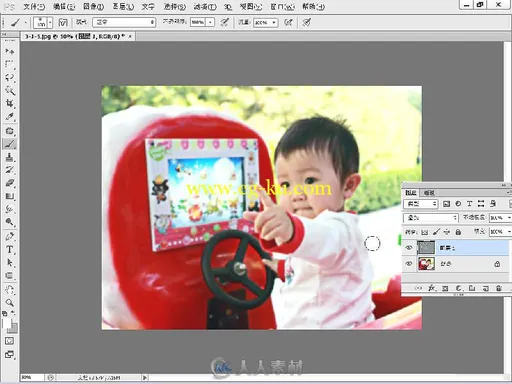Reset default foreground and background colors
This screenshot has width=512, height=384.
coord(5,313)
